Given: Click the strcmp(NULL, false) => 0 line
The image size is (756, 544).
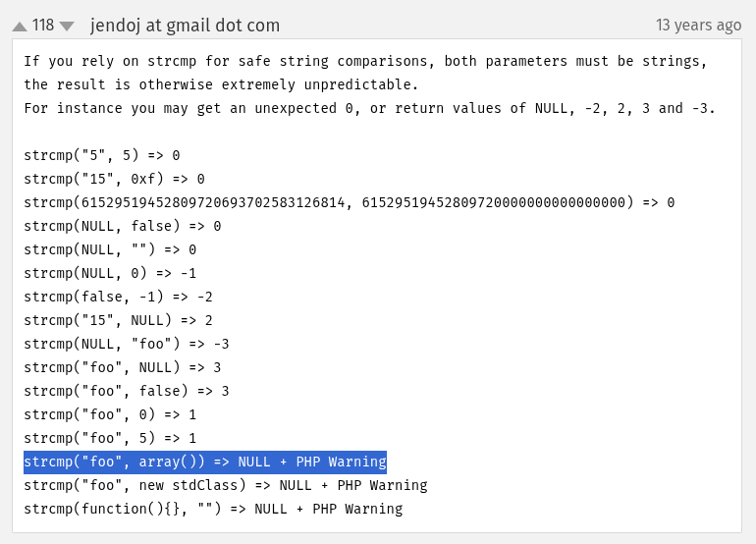Looking at the screenshot, I should tap(123, 226).
